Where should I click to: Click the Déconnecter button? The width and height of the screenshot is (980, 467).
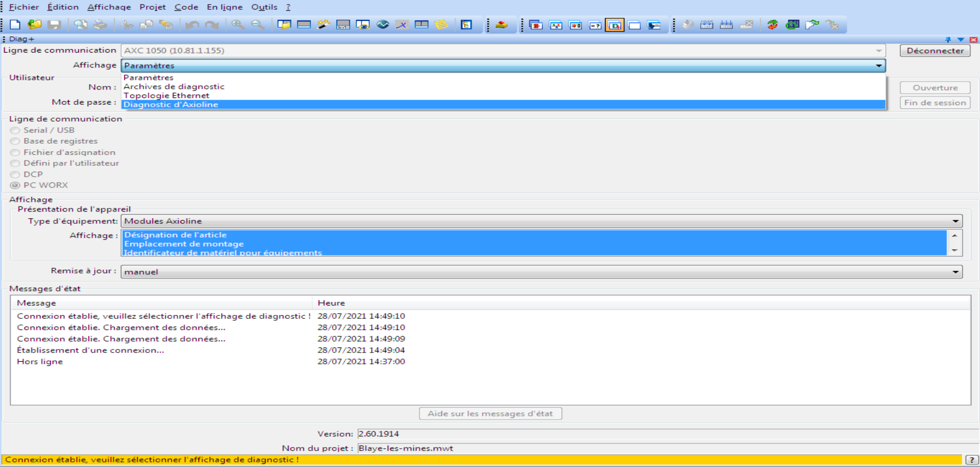pos(934,51)
